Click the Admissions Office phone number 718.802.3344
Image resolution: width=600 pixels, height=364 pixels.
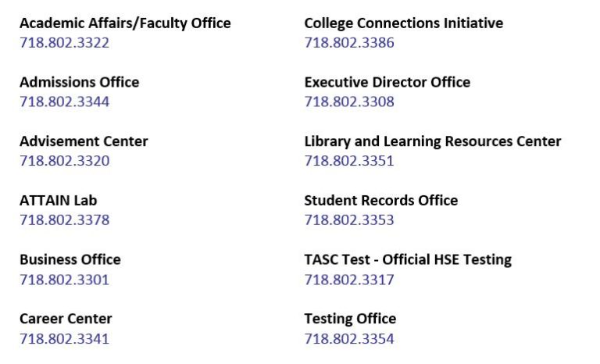64,102
